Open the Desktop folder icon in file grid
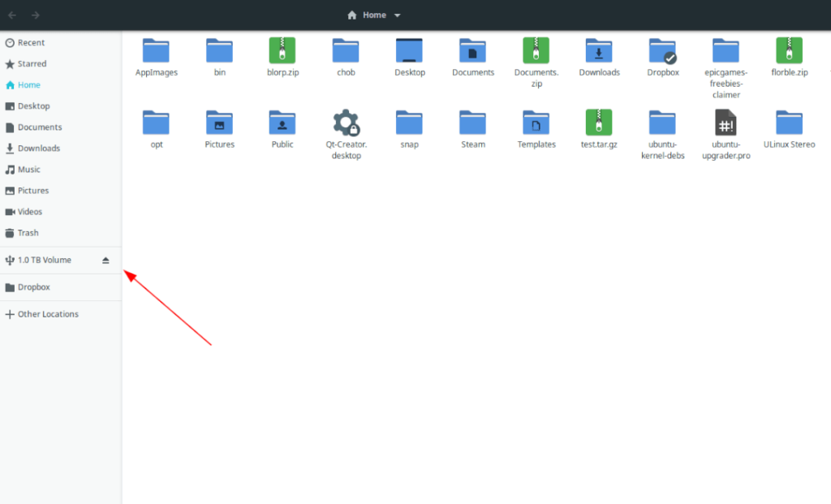This screenshot has height=504, width=831. click(x=409, y=51)
